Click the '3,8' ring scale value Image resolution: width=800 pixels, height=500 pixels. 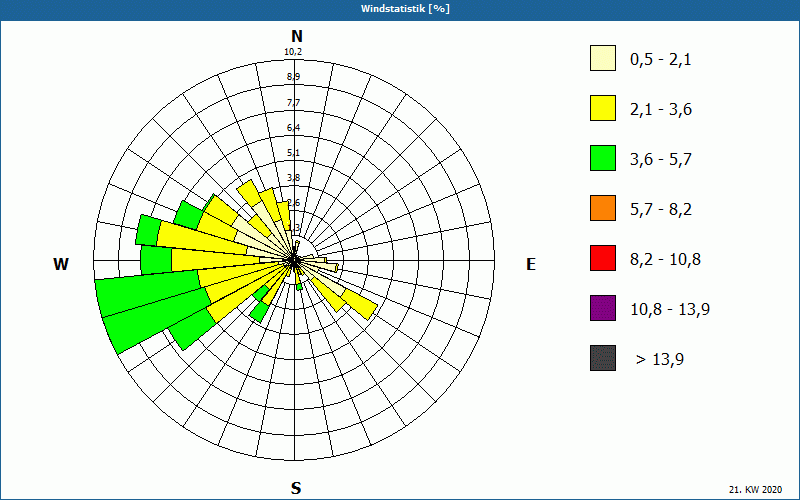tap(293, 178)
